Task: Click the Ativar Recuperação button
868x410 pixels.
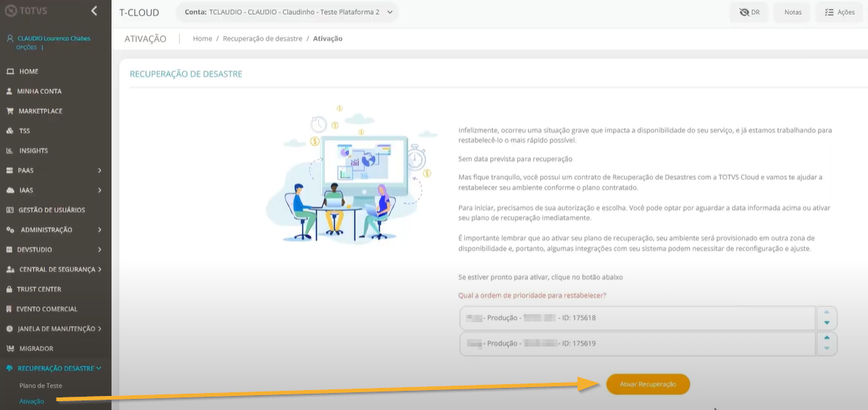Action: click(x=648, y=384)
